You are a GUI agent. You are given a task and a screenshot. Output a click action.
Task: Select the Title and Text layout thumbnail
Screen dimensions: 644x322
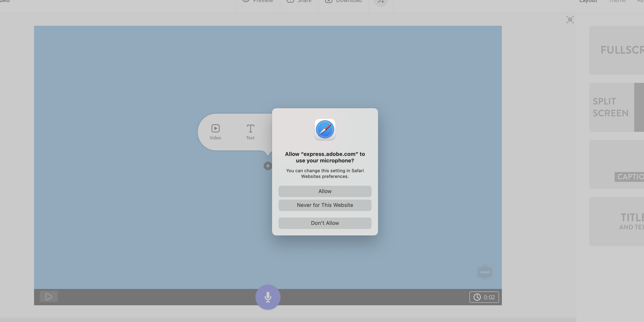click(616, 222)
